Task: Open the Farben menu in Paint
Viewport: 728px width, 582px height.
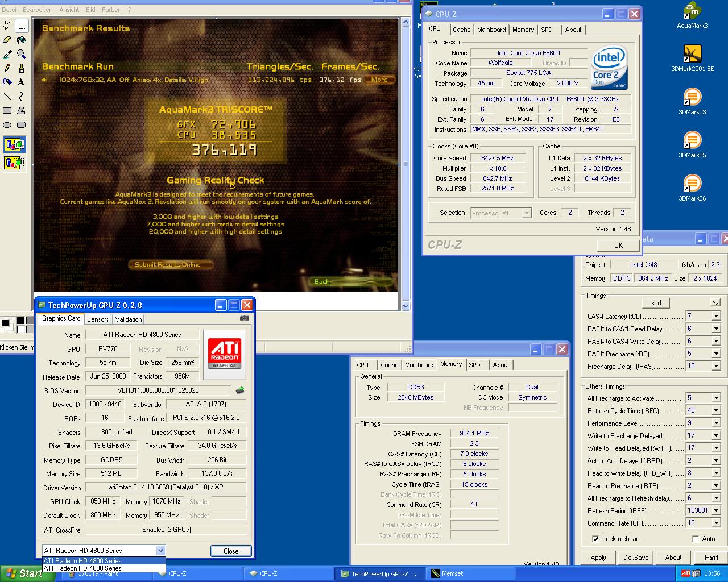Action: (x=111, y=10)
